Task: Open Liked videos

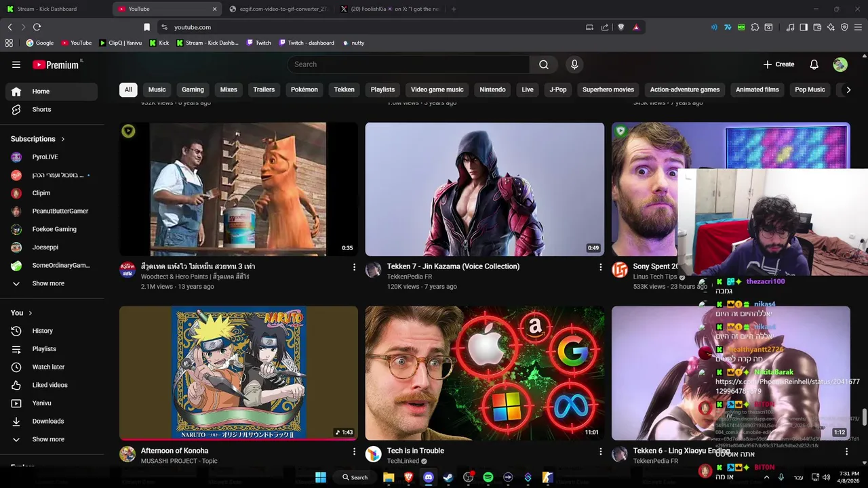Action: click(51, 385)
